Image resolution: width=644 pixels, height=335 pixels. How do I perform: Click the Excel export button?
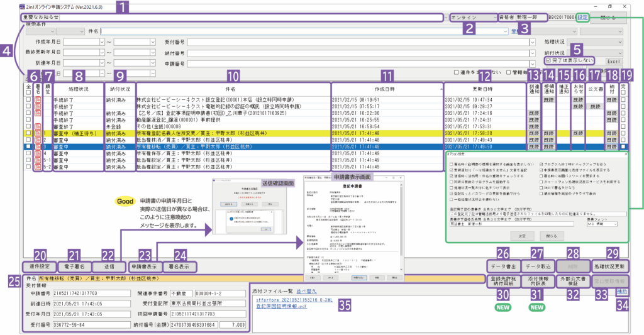coord(614,62)
